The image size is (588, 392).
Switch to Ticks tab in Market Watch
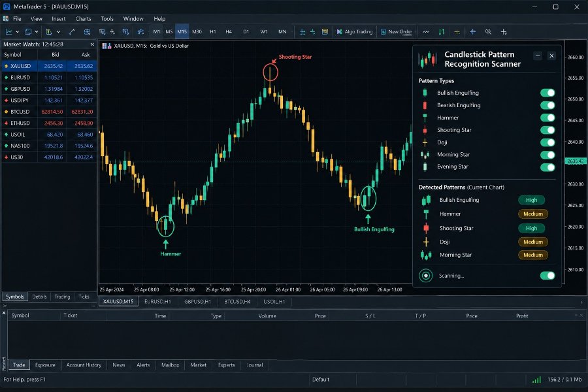[84, 297]
